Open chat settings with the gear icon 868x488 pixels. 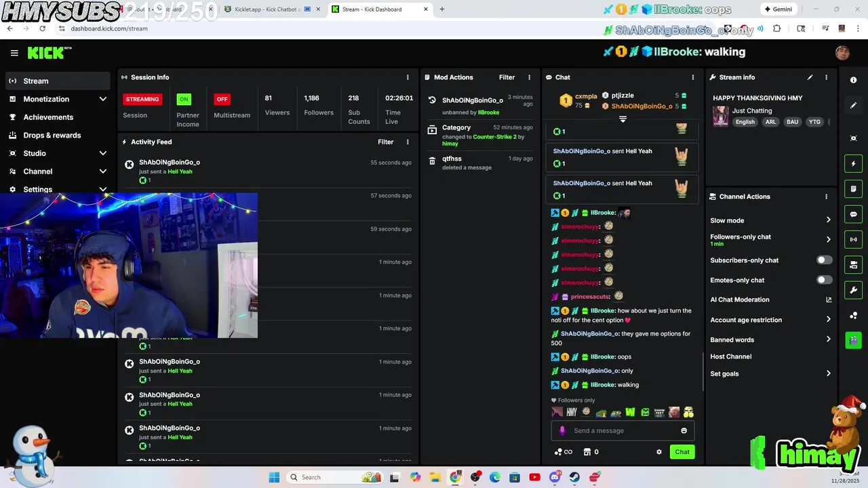pyautogui.click(x=658, y=452)
